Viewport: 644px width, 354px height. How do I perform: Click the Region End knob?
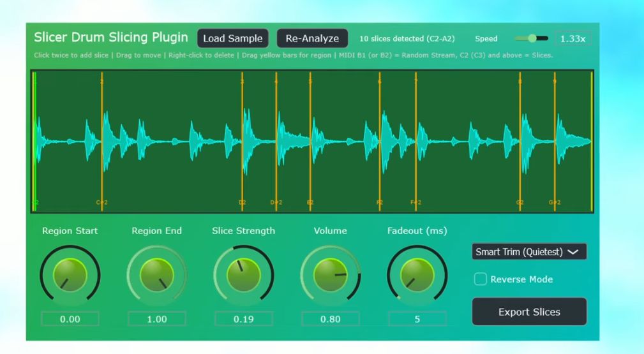pos(156,276)
